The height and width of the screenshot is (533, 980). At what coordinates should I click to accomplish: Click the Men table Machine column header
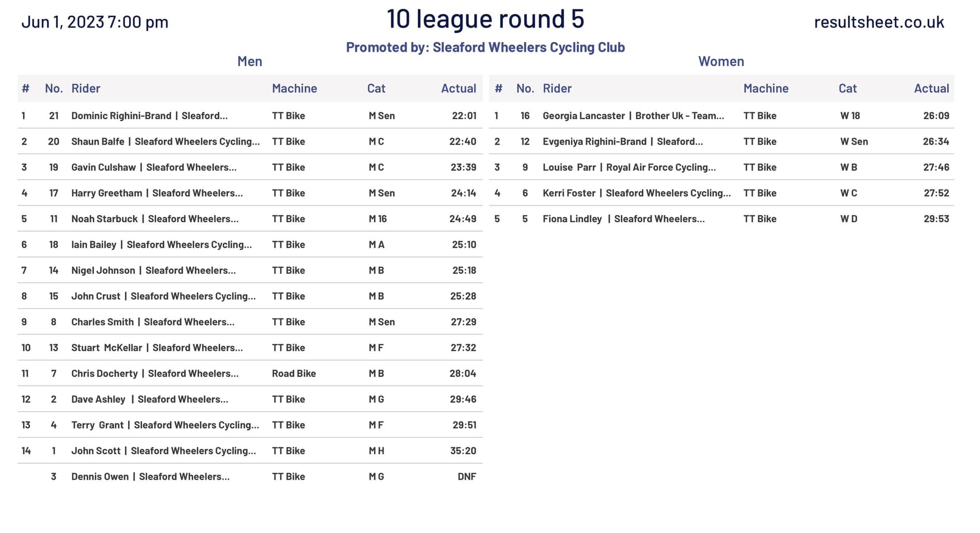[294, 88]
